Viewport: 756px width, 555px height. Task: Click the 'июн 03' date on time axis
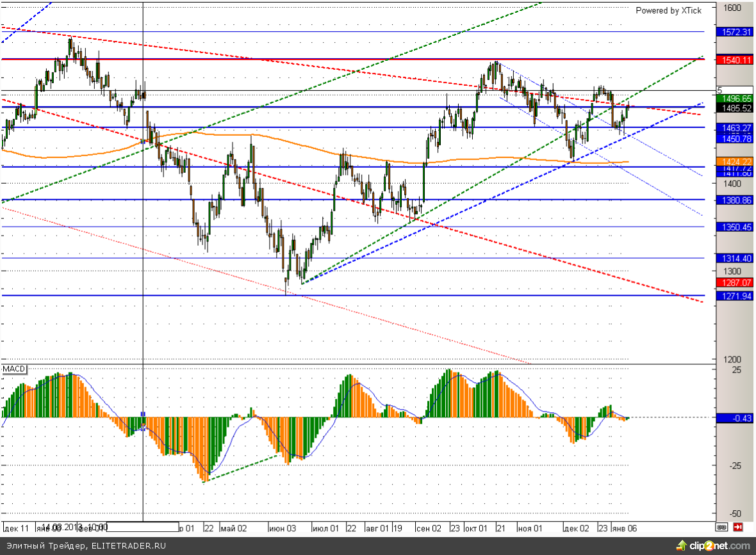coord(283,529)
